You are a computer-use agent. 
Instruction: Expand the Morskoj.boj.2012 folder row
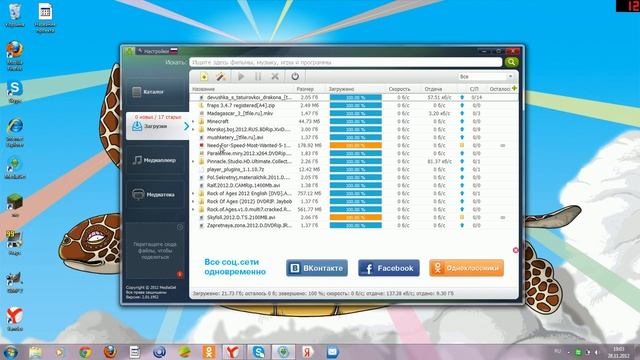coord(193,129)
